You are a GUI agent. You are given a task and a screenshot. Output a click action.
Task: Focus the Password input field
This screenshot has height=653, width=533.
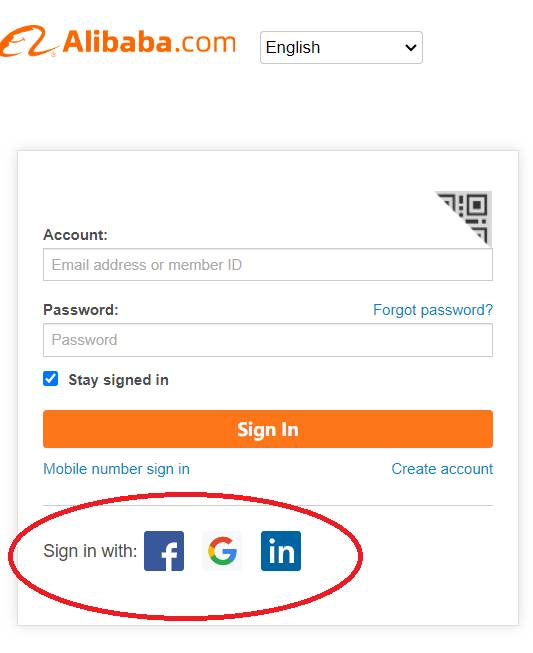[x=268, y=340]
